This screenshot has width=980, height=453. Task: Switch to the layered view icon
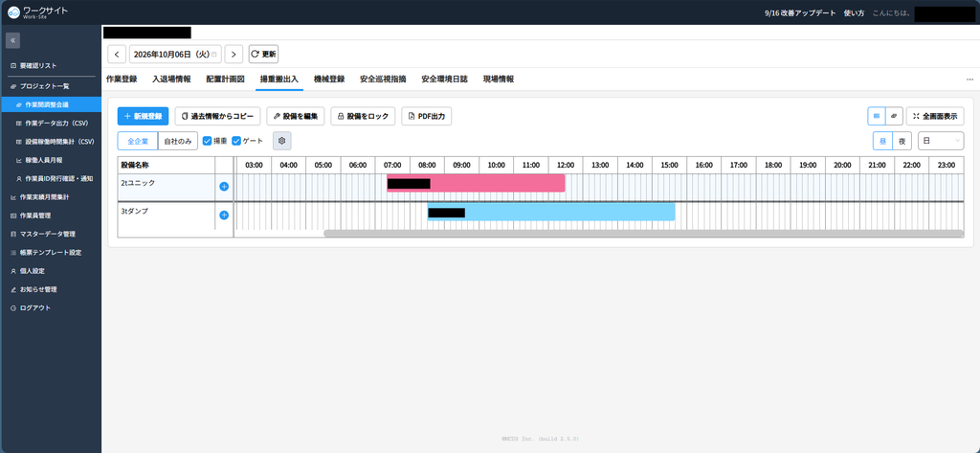(x=894, y=116)
